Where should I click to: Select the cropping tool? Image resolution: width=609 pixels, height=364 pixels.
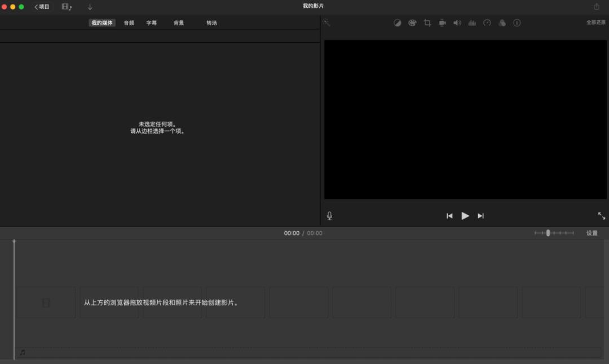[x=427, y=23]
